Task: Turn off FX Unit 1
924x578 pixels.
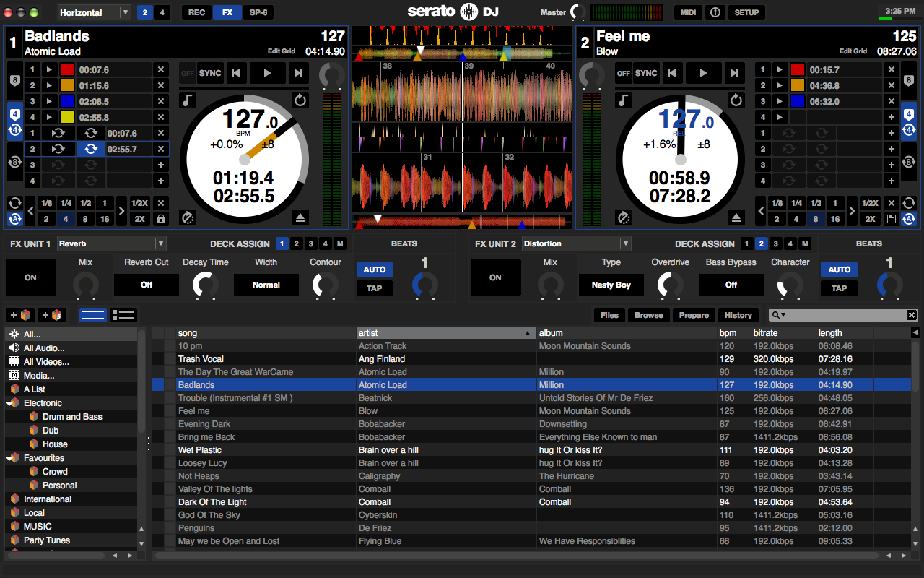Action: click(30, 277)
